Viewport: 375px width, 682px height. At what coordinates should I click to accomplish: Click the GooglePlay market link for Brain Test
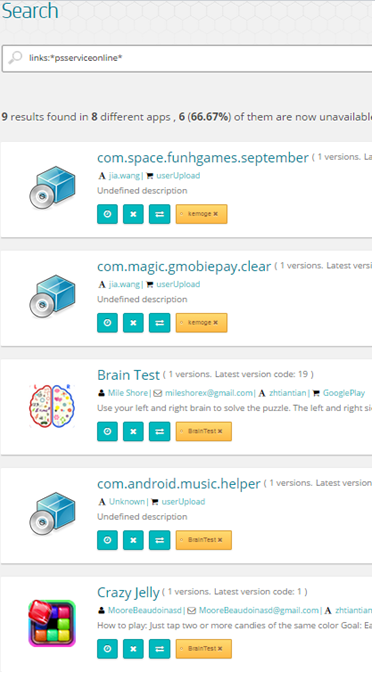click(344, 393)
